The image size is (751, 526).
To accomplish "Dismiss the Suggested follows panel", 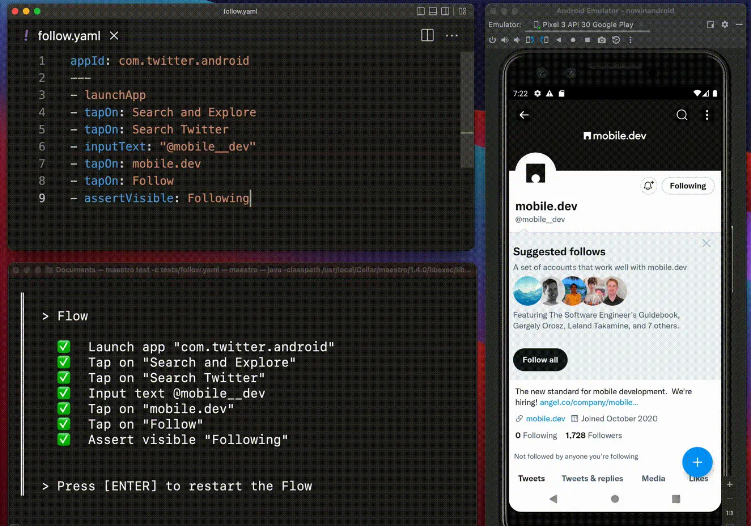I will coord(706,243).
